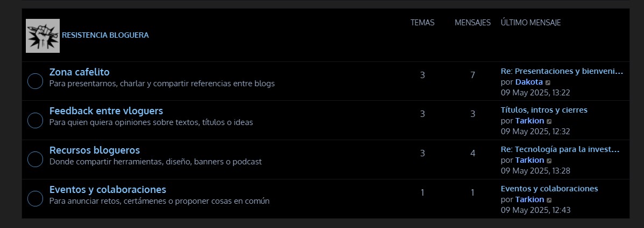View latest post icon next to Dakota
Image resolution: width=644 pixels, height=228 pixels.
pyautogui.click(x=548, y=82)
